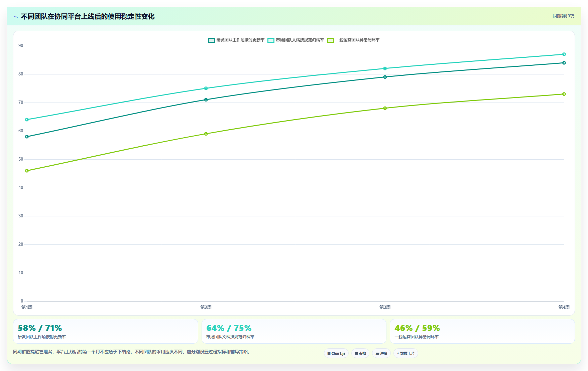Click the 一线运营团队 data point at 第3周 (68)

385,108
